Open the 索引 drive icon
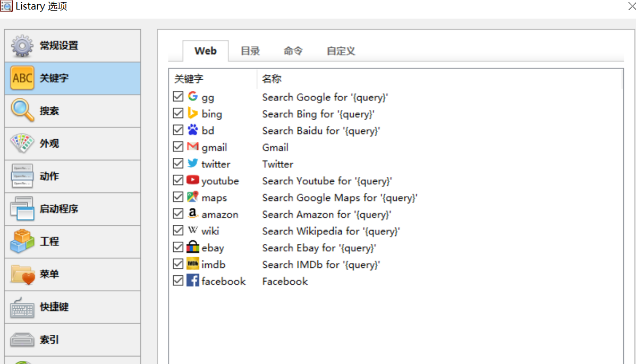The width and height of the screenshot is (636, 364). point(22,339)
